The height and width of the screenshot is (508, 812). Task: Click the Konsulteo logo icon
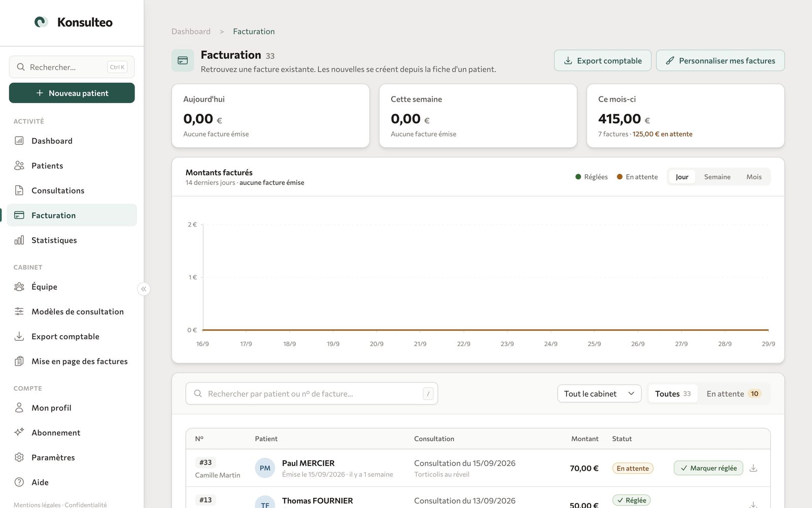[41, 22]
